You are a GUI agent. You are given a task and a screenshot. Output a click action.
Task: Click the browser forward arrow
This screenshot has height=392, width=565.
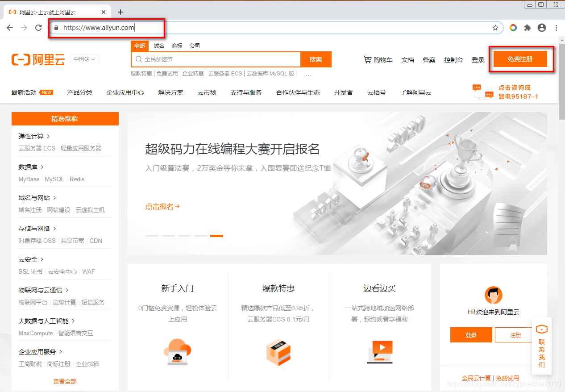pos(24,28)
